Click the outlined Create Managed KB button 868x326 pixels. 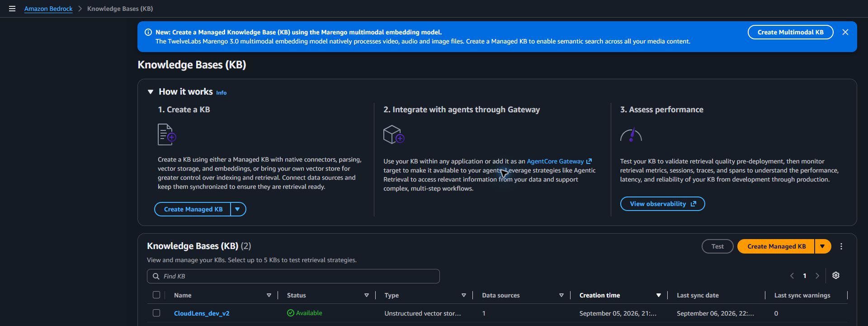[x=193, y=209]
